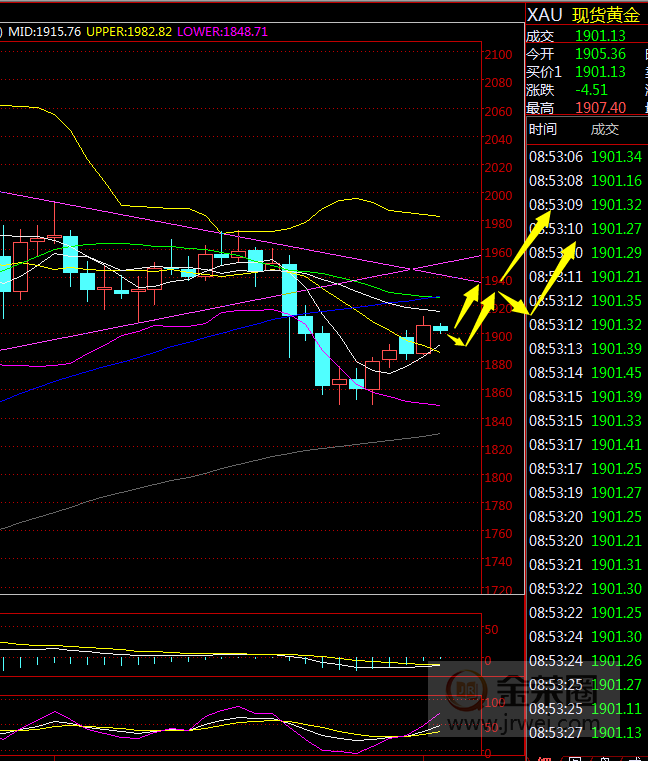Click the tick price 1901.35
Viewport: 648px width, 761px height.
tap(616, 301)
